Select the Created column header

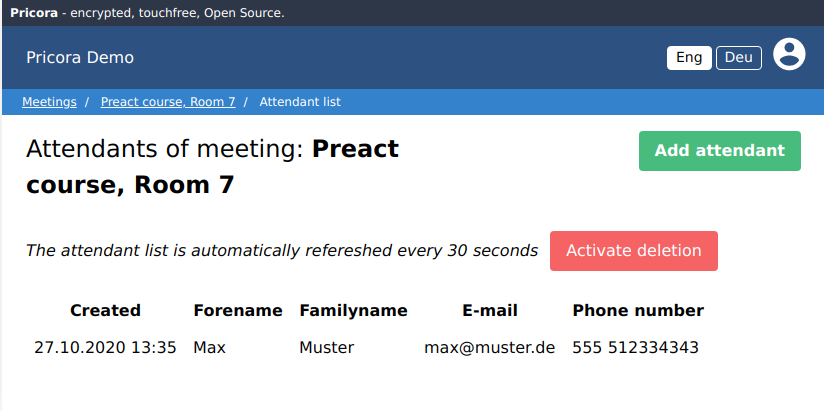105,310
